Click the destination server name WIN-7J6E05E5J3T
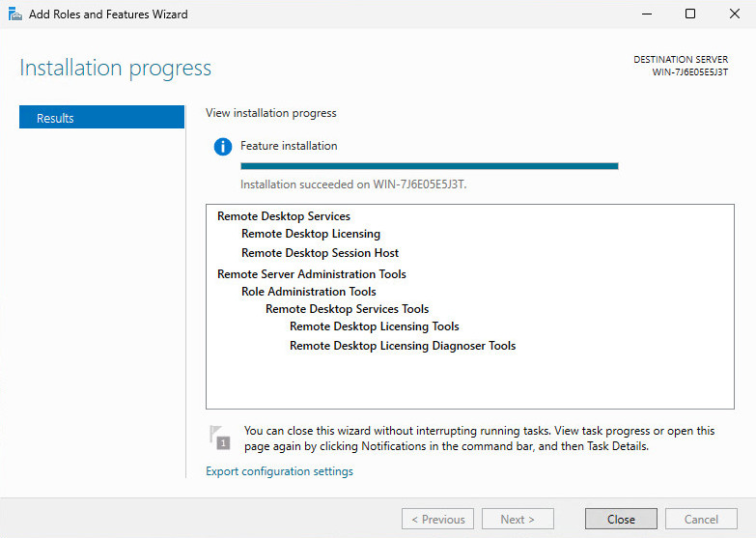This screenshot has width=756, height=538. coord(690,71)
